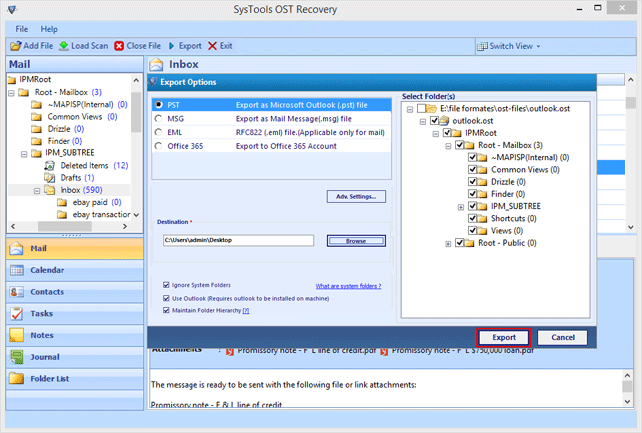
Task: Click the Cancel button
Action: [563, 337]
